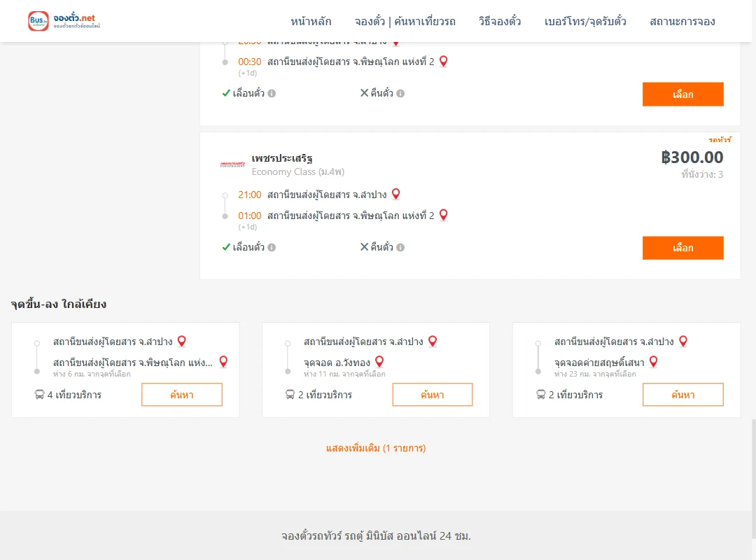Image resolution: width=756 pixels, height=560 pixels.
Task: Open the หน้าหลัก menu item
Action: pos(311,21)
